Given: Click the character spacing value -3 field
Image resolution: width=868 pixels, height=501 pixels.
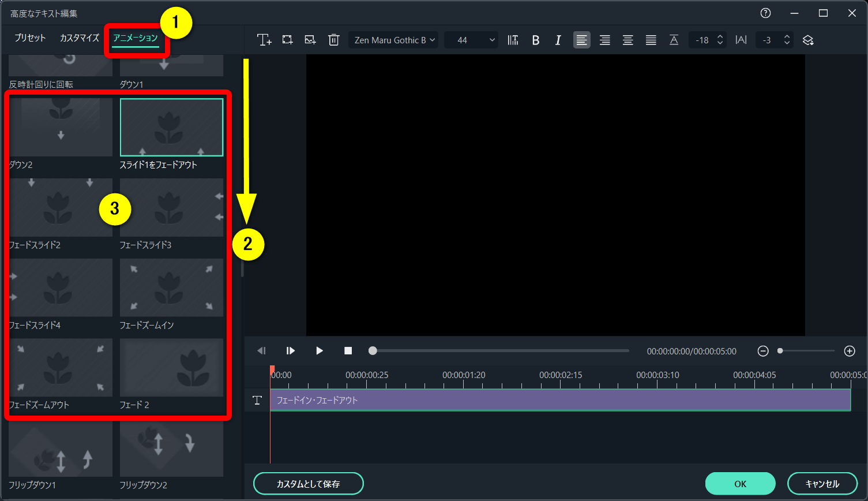Looking at the screenshot, I should (774, 40).
